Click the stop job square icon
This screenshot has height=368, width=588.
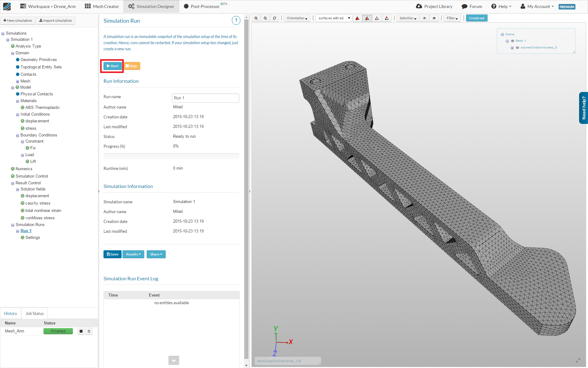point(81,331)
